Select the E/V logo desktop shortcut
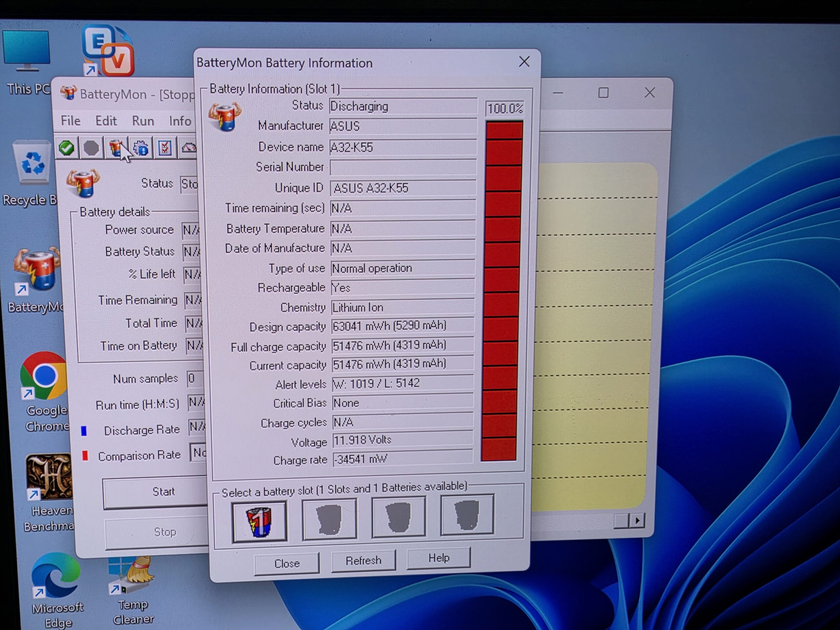 [x=109, y=50]
